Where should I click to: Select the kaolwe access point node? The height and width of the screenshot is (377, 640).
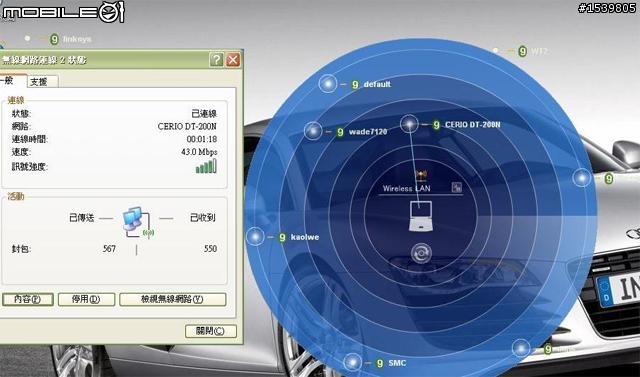[256, 236]
